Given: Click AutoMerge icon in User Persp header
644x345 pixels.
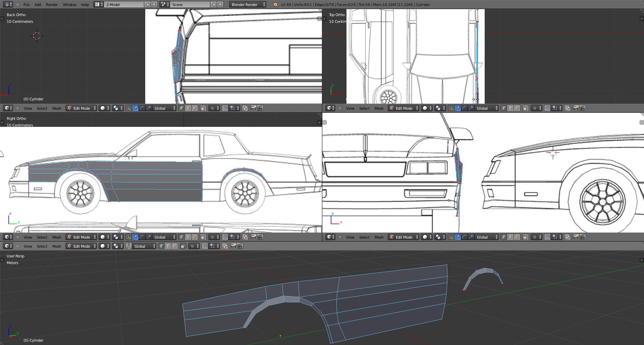Looking at the screenshot, I should coord(225,246).
